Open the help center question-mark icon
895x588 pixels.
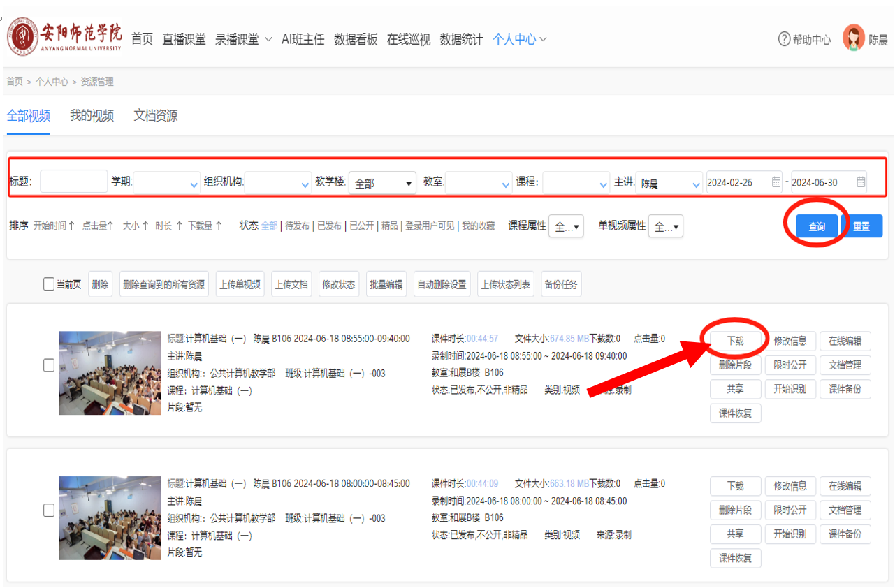point(784,39)
